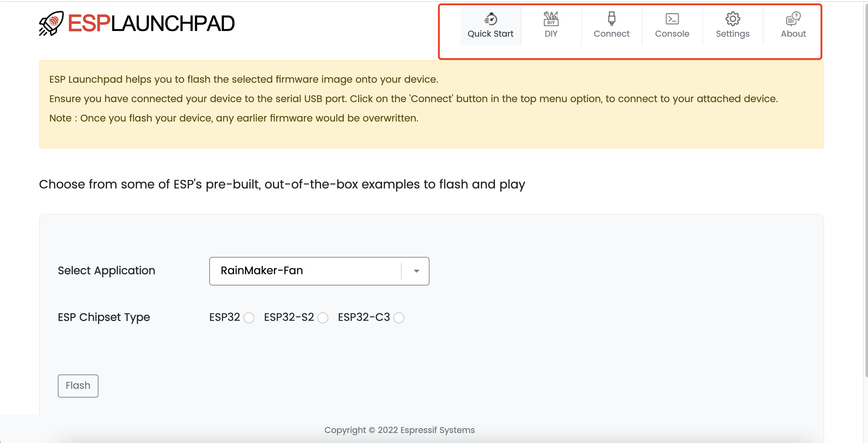Open the Console terminal icon

pos(672,19)
